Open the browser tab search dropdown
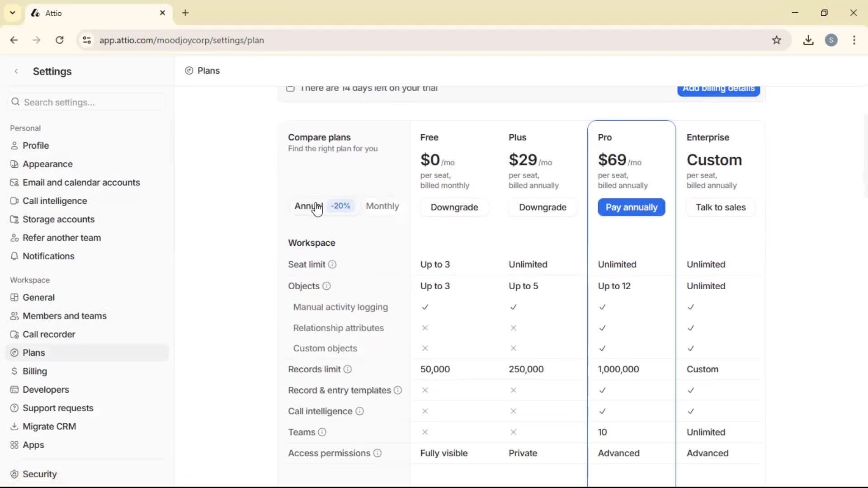 (x=12, y=13)
